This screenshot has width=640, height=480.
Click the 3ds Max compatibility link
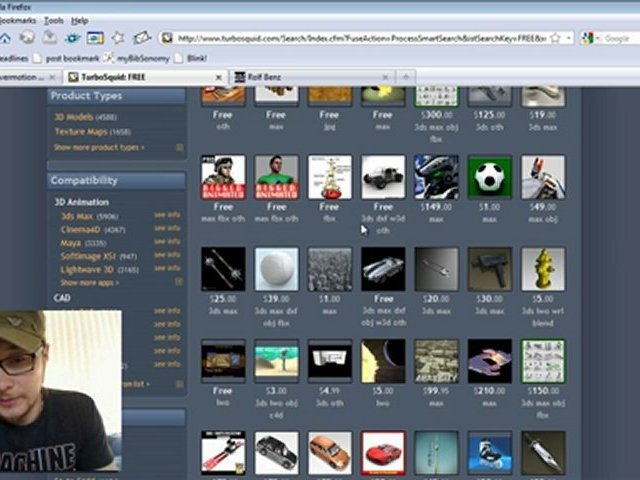point(77,216)
